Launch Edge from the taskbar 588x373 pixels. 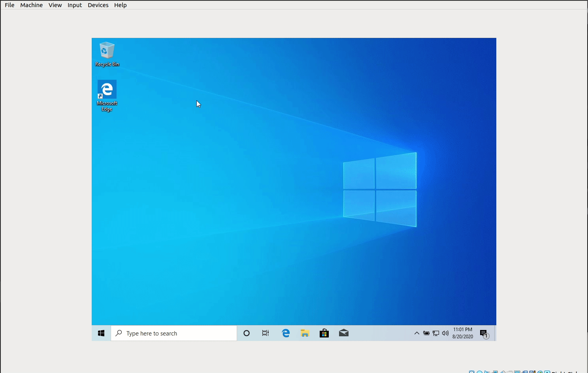[x=286, y=333]
